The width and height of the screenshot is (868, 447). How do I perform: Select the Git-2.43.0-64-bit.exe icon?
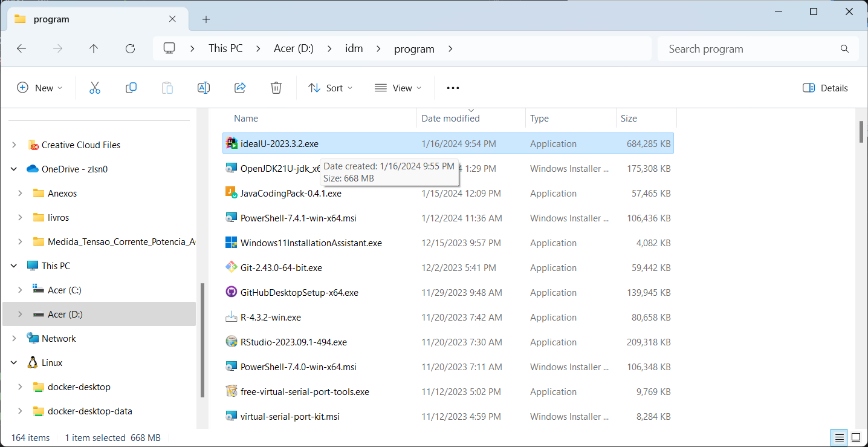[231, 267]
